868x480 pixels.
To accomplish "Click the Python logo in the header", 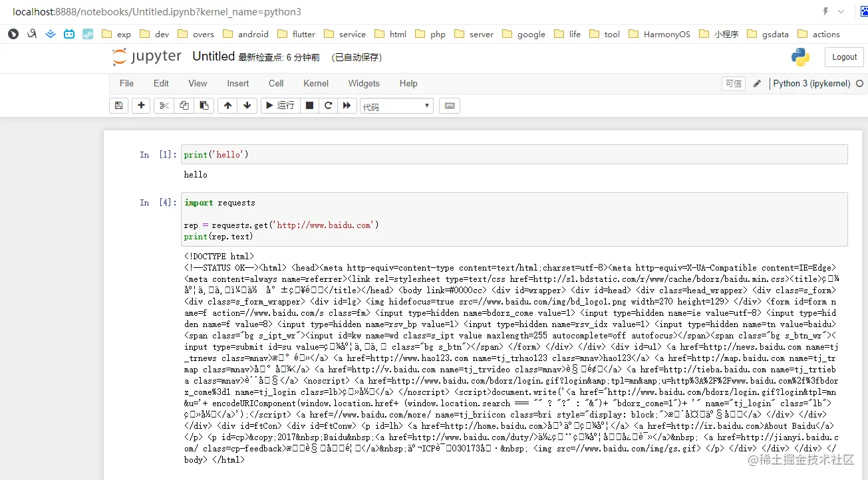I will coord(801,57).
